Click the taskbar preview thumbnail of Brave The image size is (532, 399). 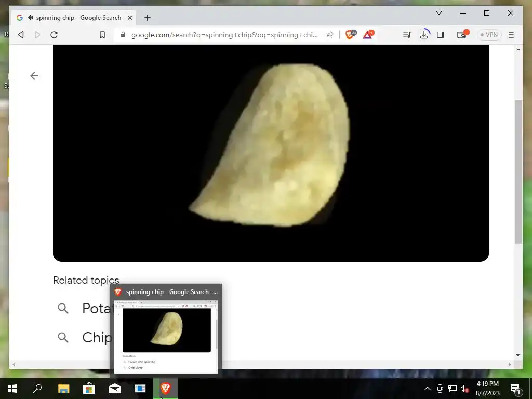click(x=166, y=337)
